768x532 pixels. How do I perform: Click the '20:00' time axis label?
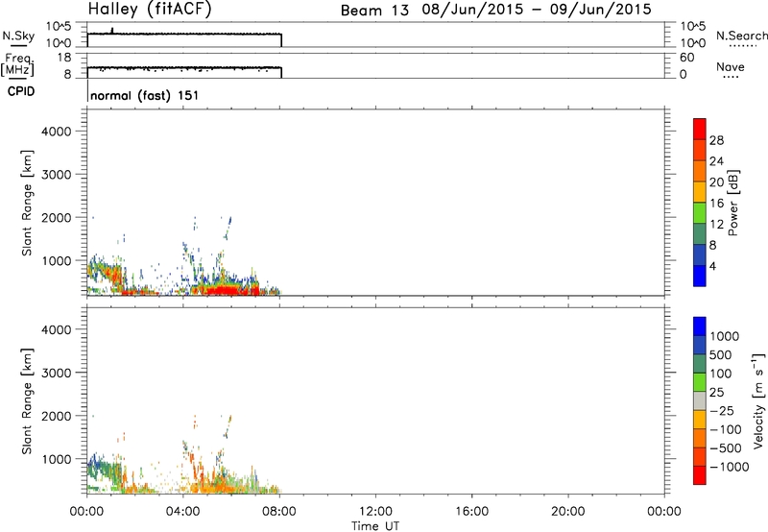(x=567, y=512)
